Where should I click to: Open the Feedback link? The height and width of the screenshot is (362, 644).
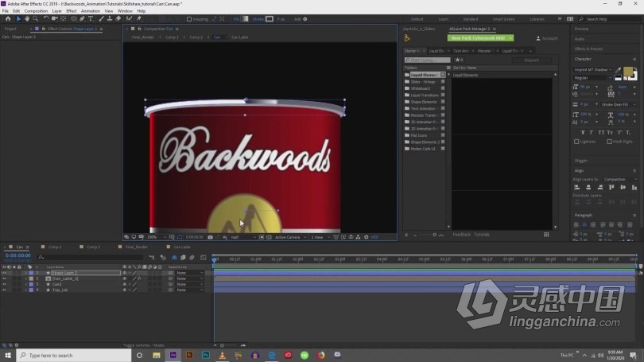[461, 235]
